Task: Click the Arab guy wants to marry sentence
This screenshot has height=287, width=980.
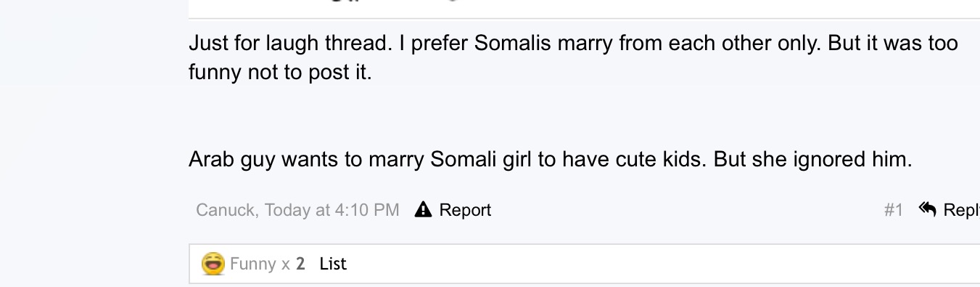Action: coord(550,159)
